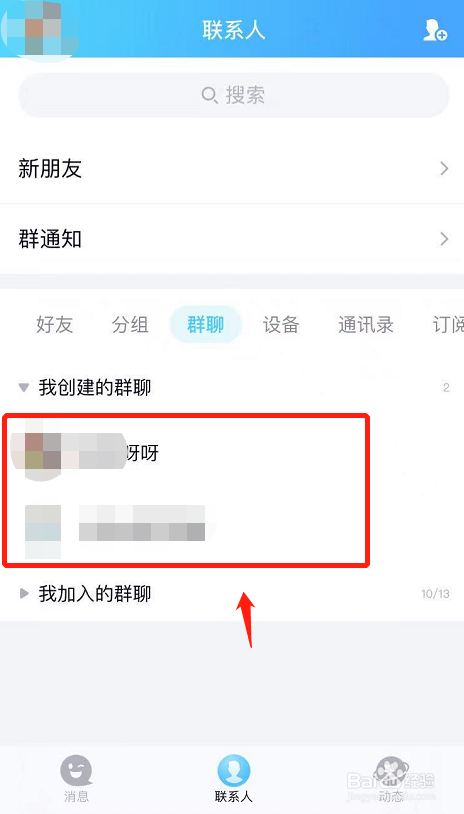Tap the 搜索 search field
Screen dimensions: 464x814
[x=234, y=96]
